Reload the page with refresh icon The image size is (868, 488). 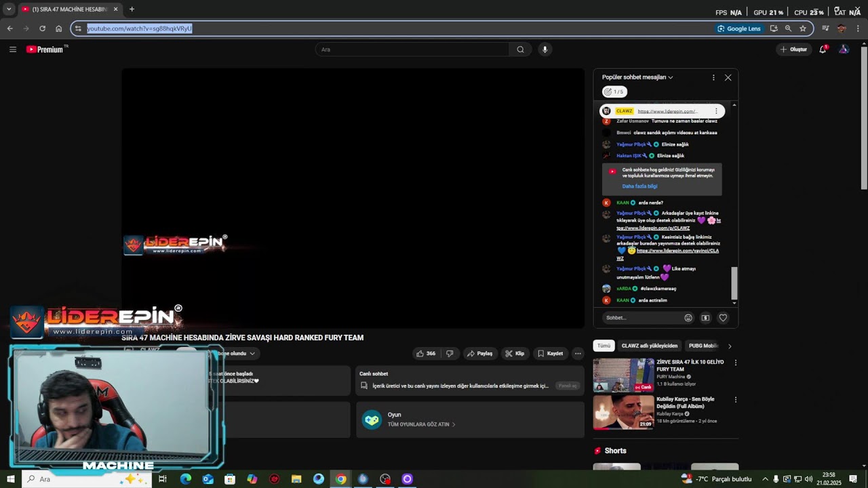pyautogui.click(x=42, y=28)
